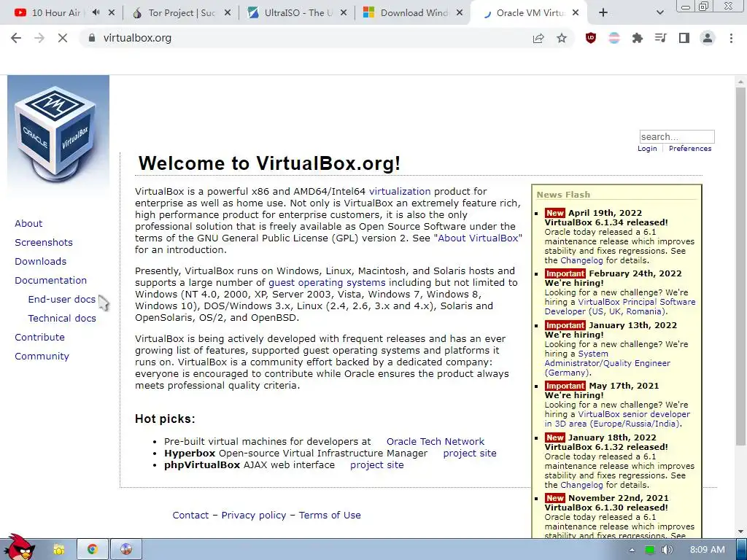Screen dimensions: 747x560
Task: Open the Contribute sidebar link
Action: pos(39,338)
